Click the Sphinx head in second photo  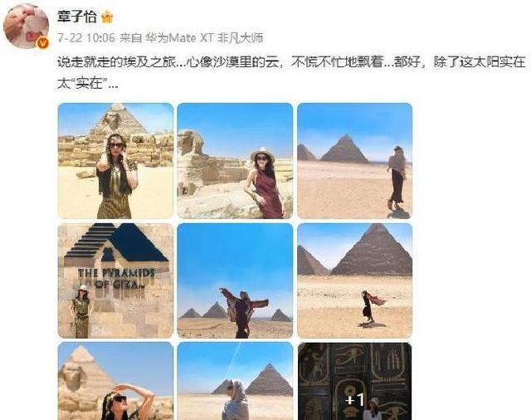[191, 142]
